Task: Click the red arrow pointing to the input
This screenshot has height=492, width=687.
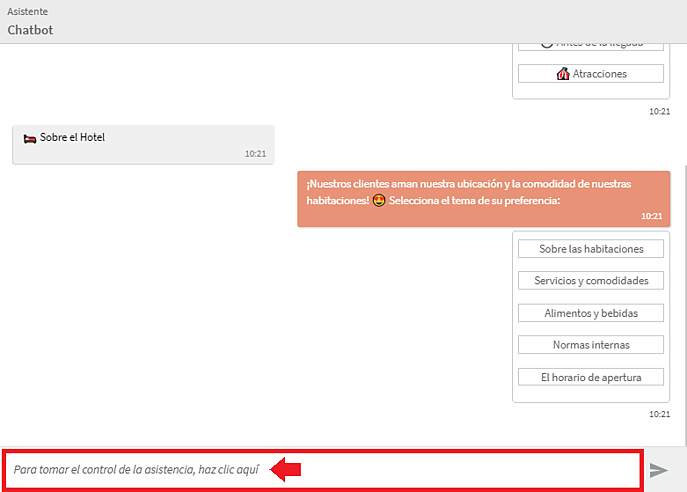Action: point(285,469)
